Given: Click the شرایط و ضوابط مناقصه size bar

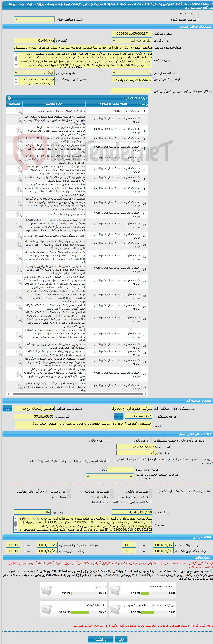Looking at the screenshot, I should pos(155,594).
